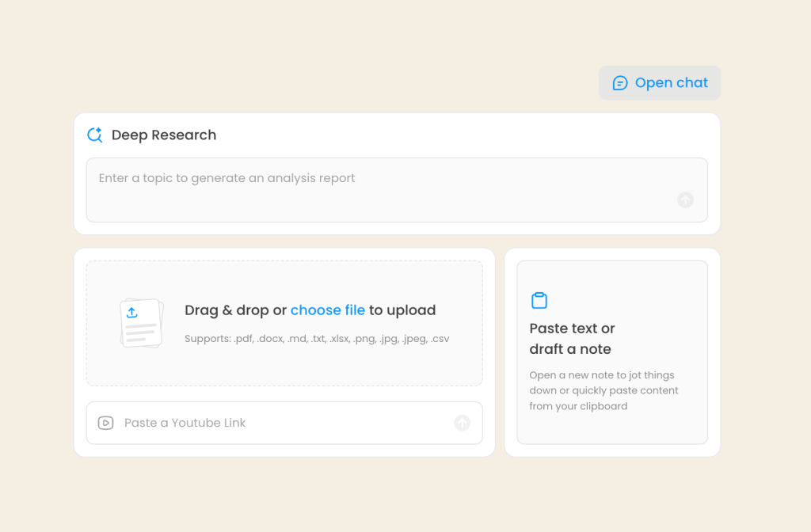Click the dashed file upload drop zone
811x532 pixels.
coord(284,323)
